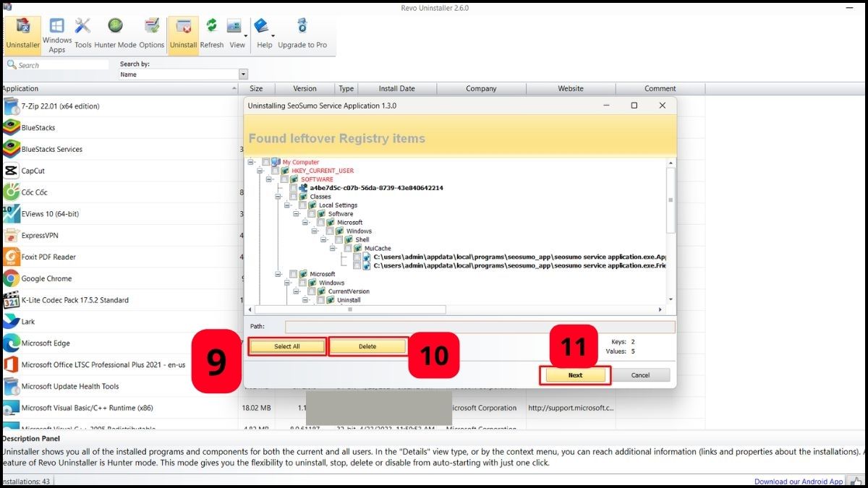868x488 pixels.
Task: Refresh the installed programs list
Action: [212, 34]
